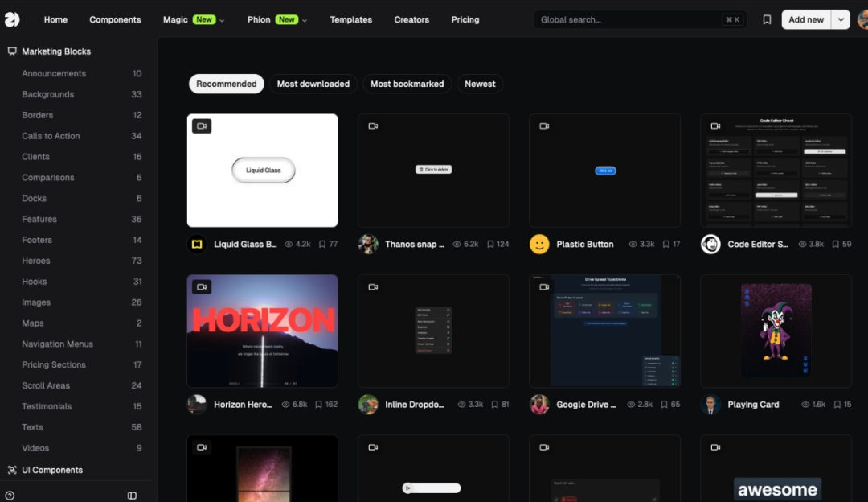Open Pricing in top navigation
Screen dimensions: 868x502
tap(465, 19)
